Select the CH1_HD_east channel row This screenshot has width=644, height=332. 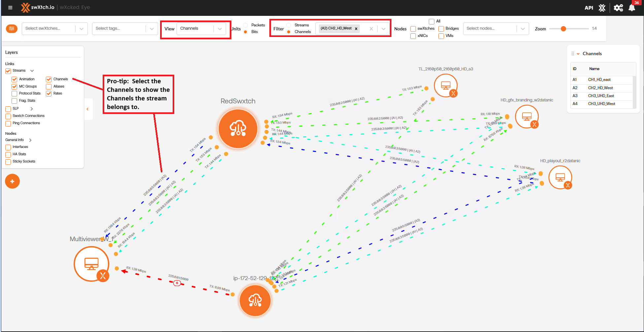[601, 80]
